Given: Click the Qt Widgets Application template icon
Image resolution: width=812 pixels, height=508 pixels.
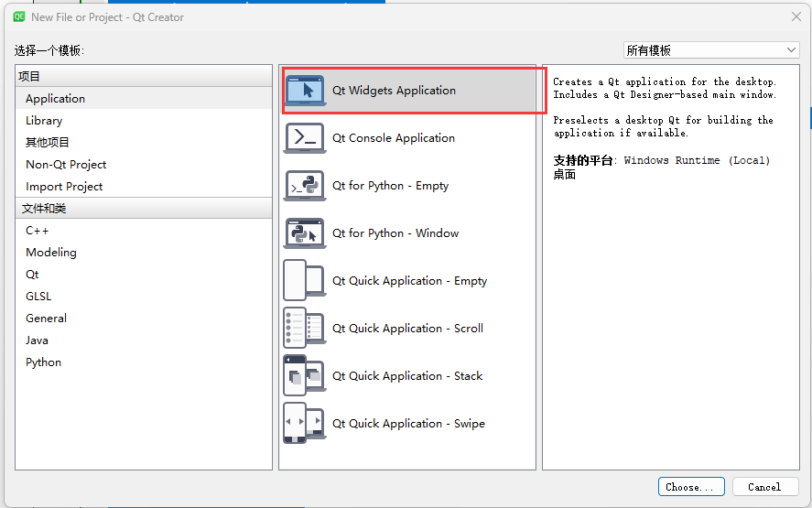Looking at the screenshot, I should pos(305,91).
